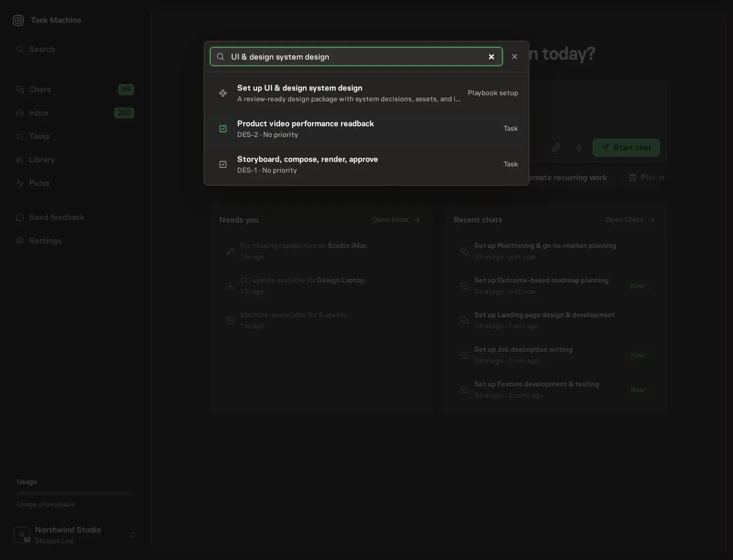Follow the Open Chats link

pyautogui.click(x=630, y=220)
